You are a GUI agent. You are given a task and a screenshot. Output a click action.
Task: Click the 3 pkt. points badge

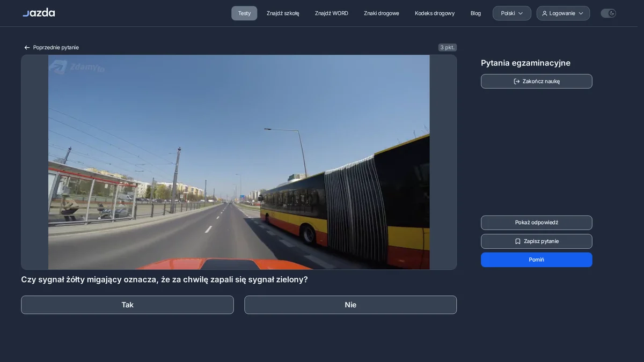448,47
